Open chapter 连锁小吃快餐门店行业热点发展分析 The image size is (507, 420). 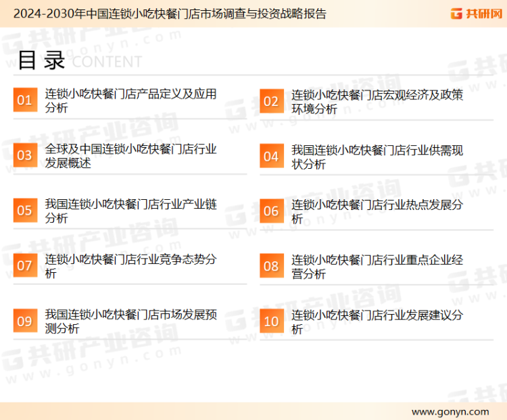(x=377, y=211)
